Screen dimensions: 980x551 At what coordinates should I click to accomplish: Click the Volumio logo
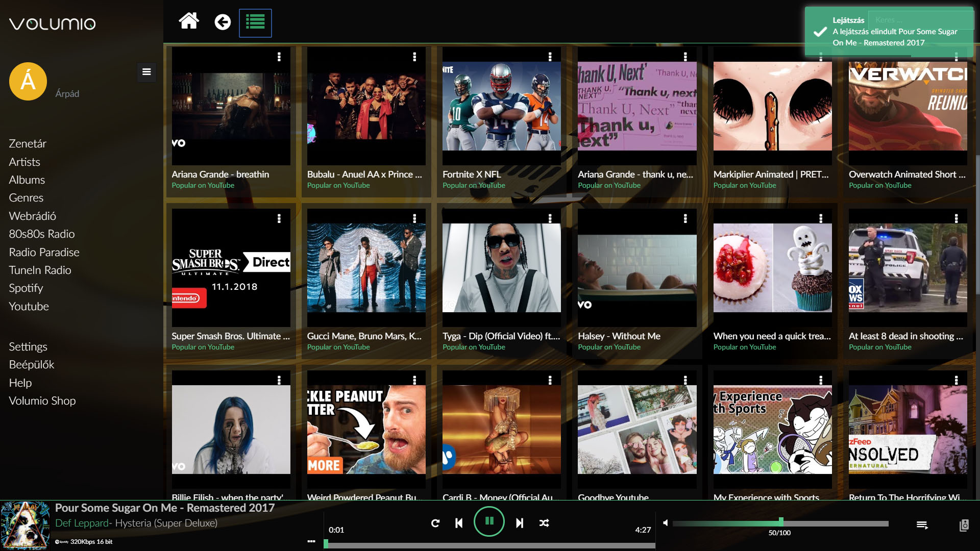pyautogui.click(x=52, y=23)
